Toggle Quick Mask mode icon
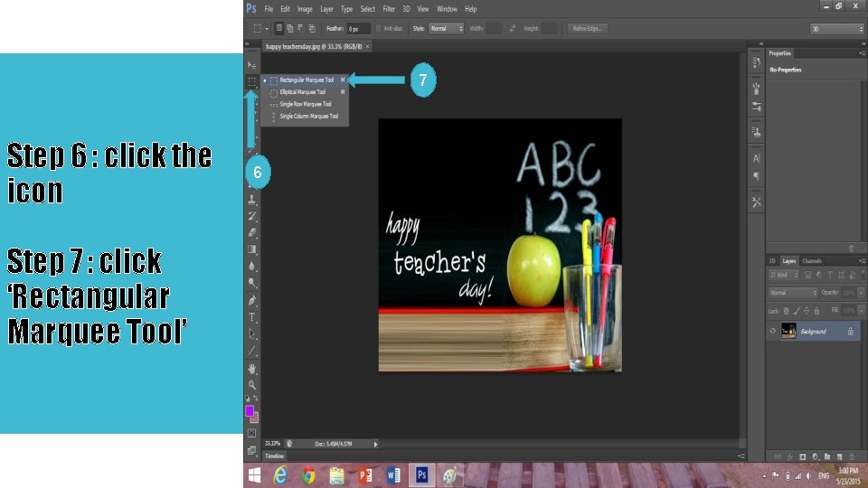 252,433
